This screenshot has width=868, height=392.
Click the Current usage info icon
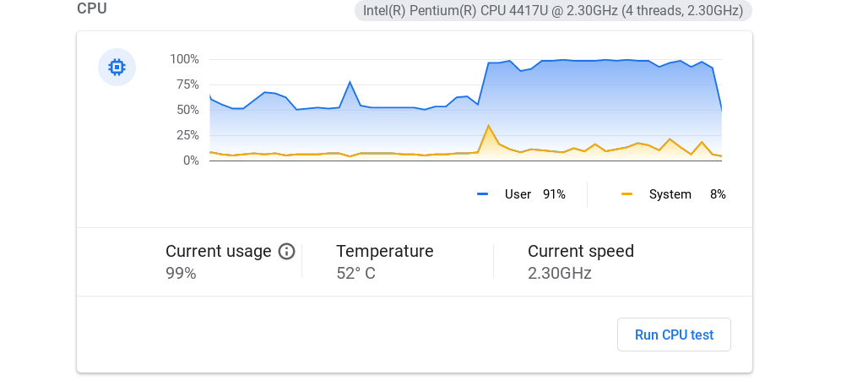coord(286,251)
